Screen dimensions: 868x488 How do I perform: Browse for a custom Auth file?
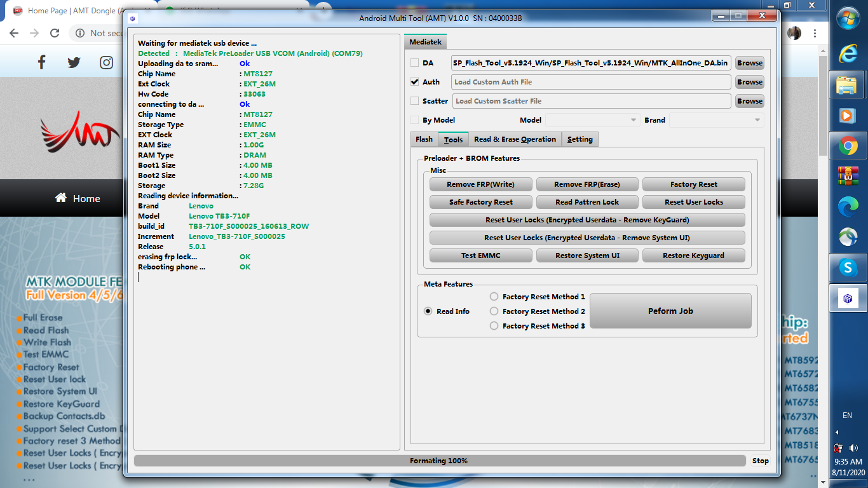pos(750,82)
